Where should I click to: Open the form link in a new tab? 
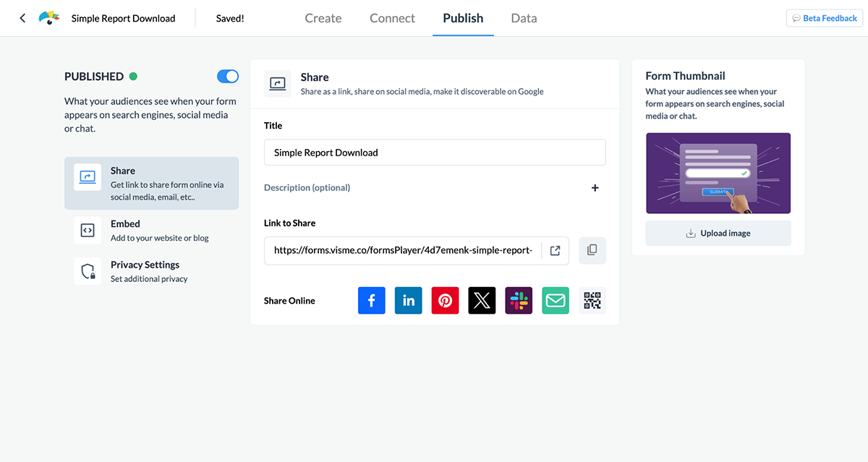coord(555,249)
